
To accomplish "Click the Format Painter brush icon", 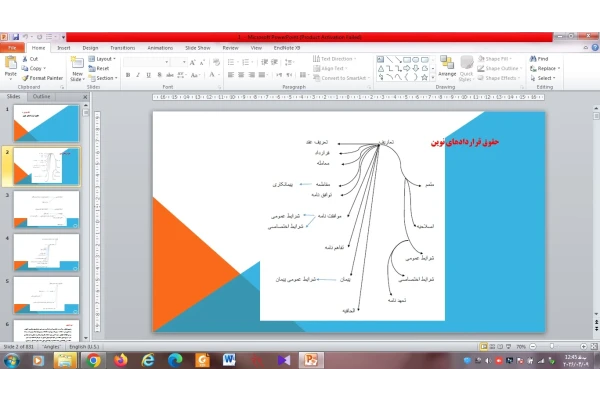I will [x=25, y=78].
